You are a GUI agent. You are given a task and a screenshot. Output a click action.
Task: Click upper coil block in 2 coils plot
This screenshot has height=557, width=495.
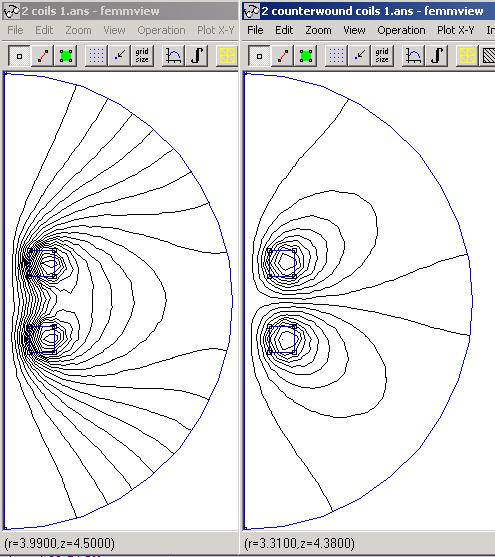tap(42, 263)
